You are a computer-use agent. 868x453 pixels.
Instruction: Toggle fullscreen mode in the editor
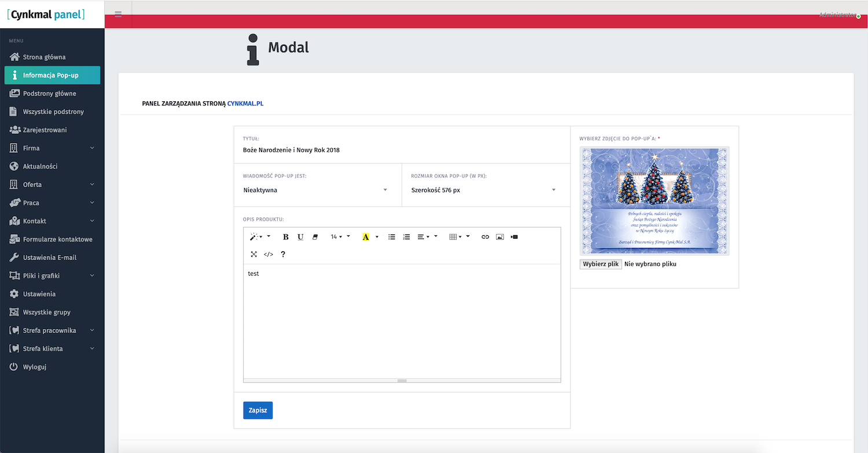pyautogui.click(x=253, y=254)
